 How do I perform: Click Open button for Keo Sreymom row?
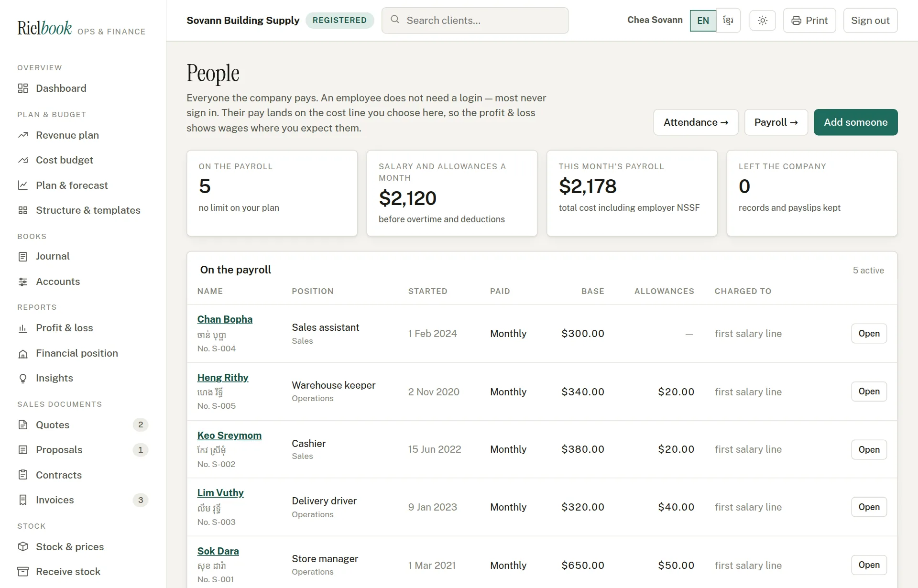(x=869, y=449)
